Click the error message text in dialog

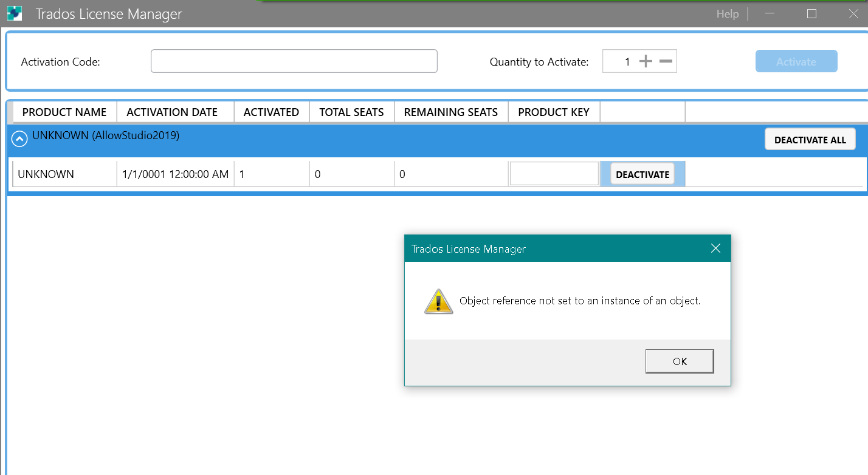click(580, 301)
